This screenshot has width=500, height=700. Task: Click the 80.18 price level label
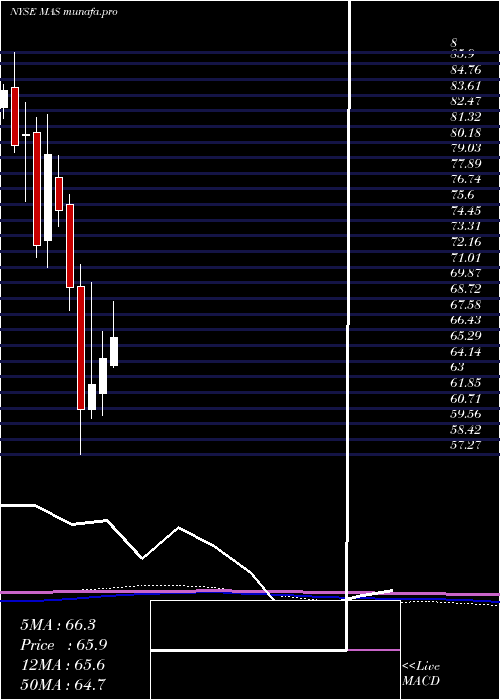(x=466, y=133)
